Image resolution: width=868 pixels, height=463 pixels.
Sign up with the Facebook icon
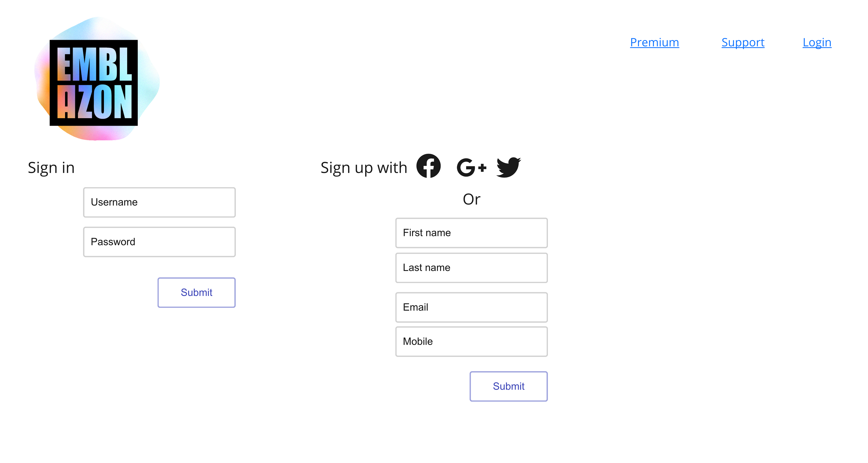coord(428,166)
